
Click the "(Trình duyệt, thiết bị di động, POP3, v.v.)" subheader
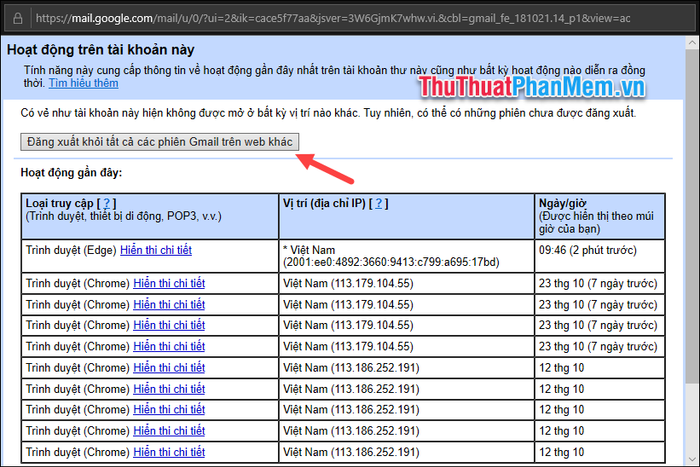point(124,217)
